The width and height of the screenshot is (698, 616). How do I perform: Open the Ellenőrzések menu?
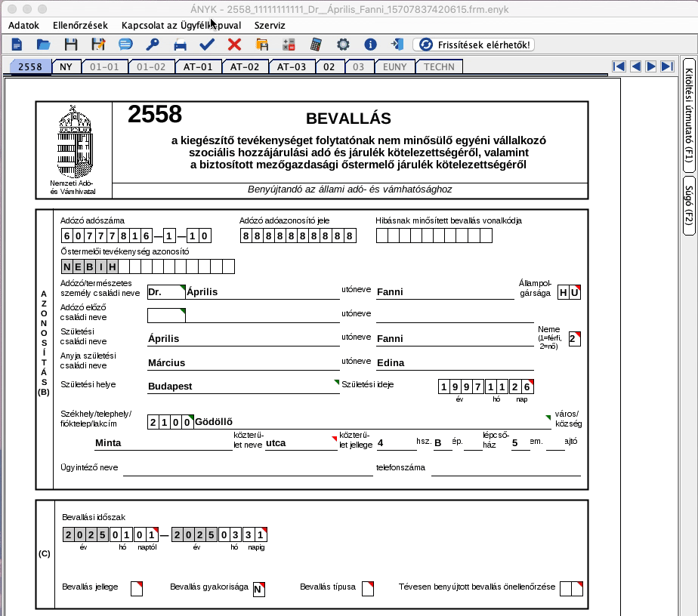coord(80,26)
